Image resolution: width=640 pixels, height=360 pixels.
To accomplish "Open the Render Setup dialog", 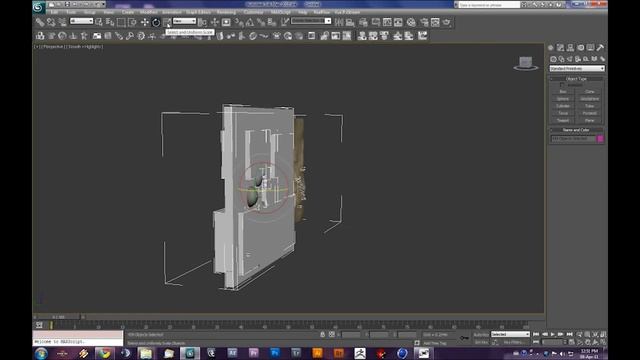I will point(424,22).
